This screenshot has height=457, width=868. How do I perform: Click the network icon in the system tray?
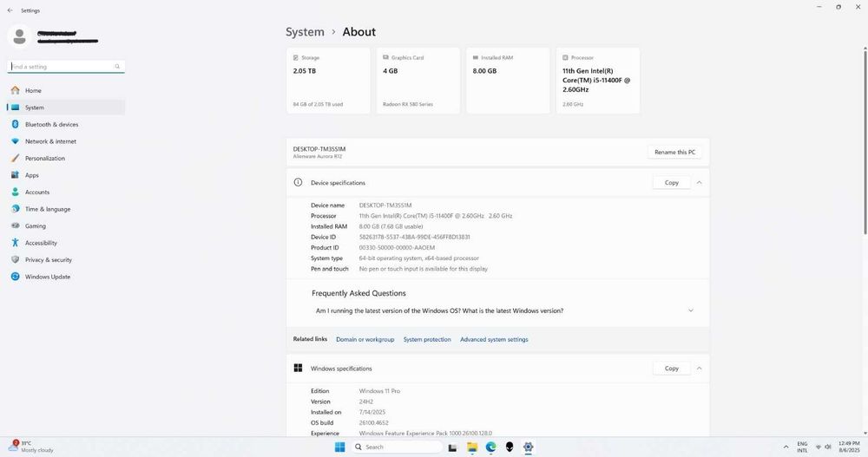819,447
